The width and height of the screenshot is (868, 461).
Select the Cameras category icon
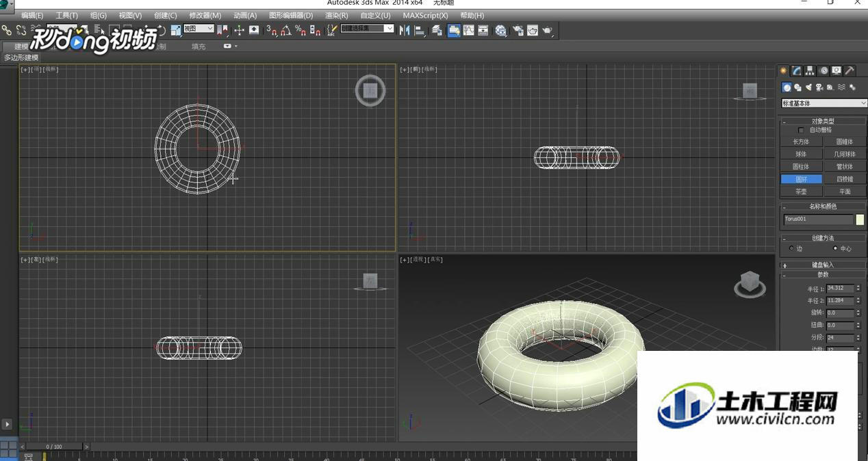coord(819,88)
